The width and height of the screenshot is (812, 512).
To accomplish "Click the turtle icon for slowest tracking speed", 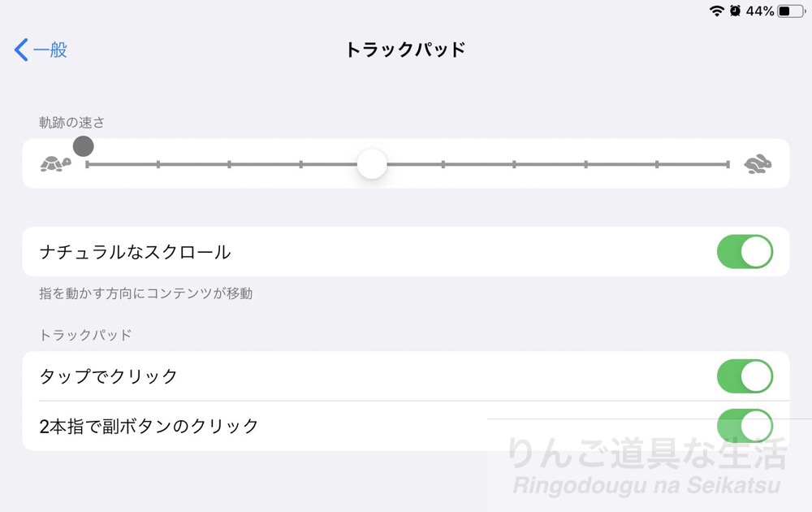I will [x=54, y=164].
